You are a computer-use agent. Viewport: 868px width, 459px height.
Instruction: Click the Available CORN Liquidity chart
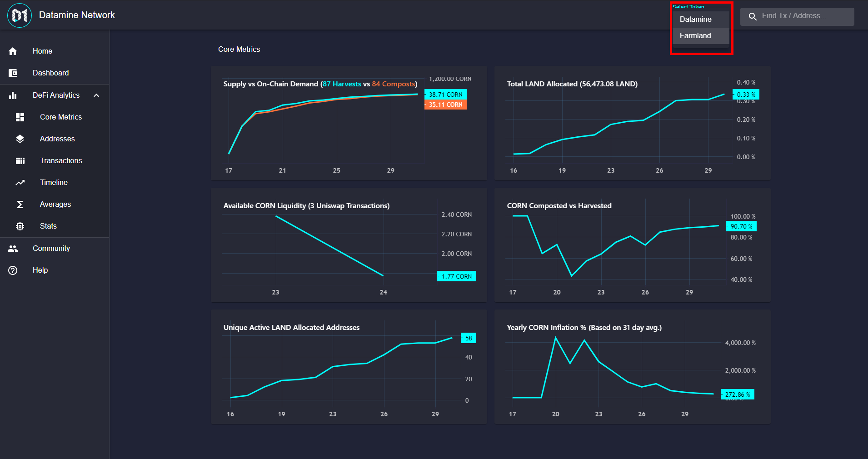349,245
